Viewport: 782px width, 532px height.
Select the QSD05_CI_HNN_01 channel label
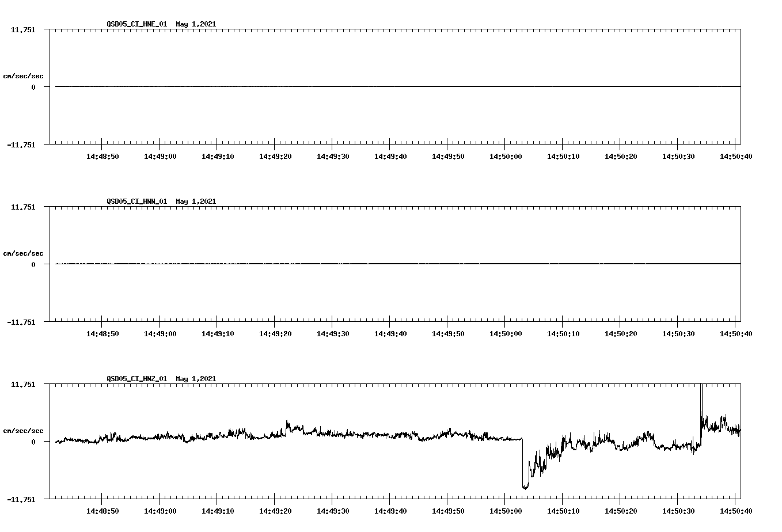pos(136,202)
